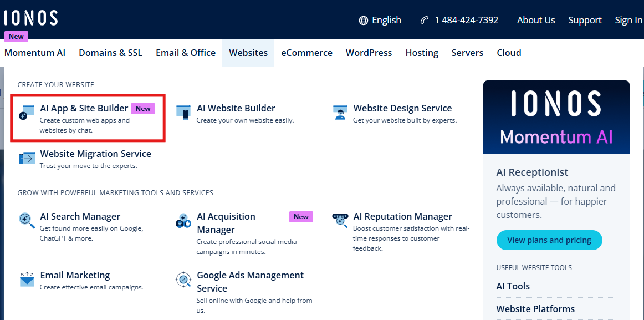This screenshot has width=644, height=320.
Task: Click the Website Design Service icon
Action: coord(340,113)
